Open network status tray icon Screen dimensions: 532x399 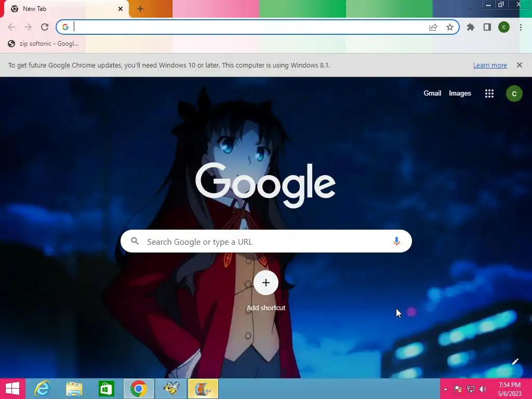point(471,389)
